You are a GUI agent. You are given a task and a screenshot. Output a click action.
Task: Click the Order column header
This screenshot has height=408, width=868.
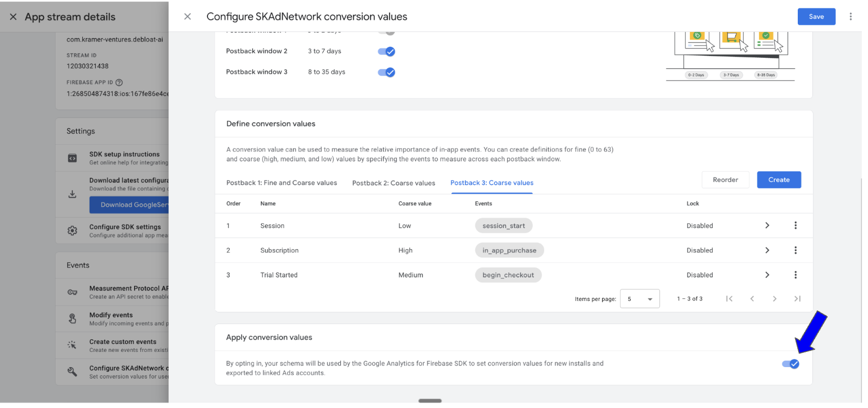pos(233,203)
